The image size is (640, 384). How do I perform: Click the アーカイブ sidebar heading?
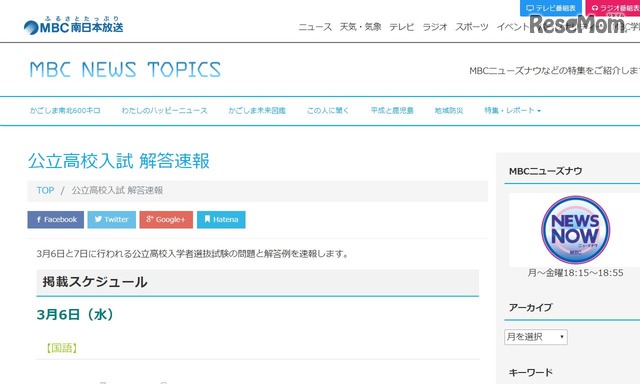click(x=531, y=308)
